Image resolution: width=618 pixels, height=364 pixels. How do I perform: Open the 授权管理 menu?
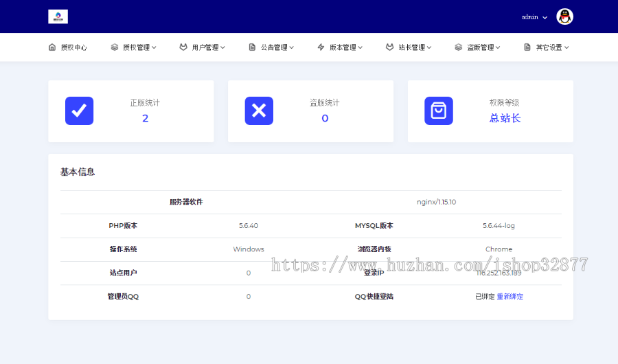[134, 47]
